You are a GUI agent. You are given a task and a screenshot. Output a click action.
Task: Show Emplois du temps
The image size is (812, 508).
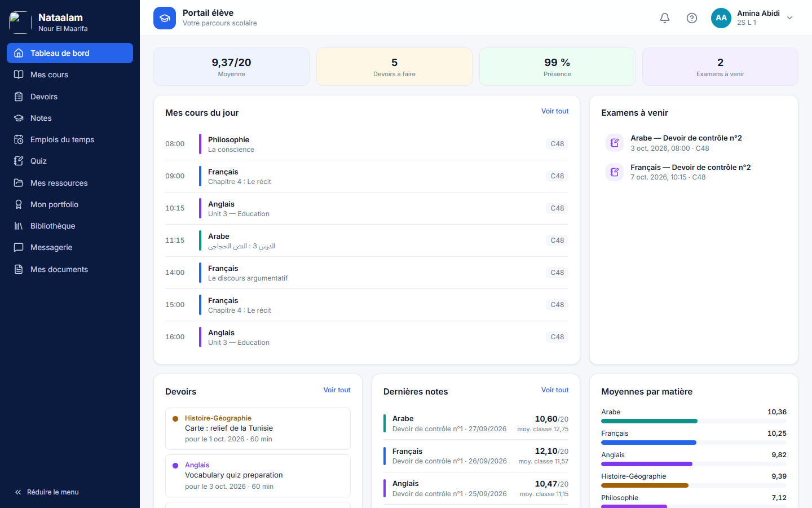pyautogui.click(x=70, y=139)
